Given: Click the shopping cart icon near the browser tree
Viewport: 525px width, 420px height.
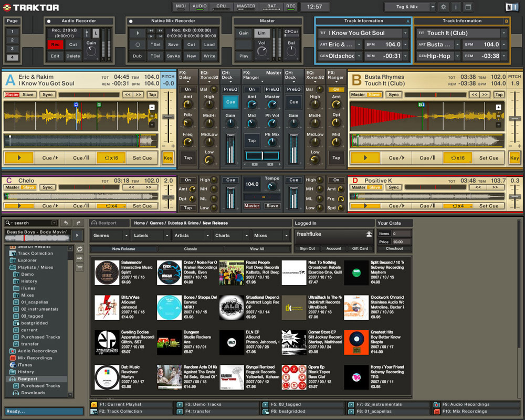Looking at the screenshot, I should tap(80, 267).
